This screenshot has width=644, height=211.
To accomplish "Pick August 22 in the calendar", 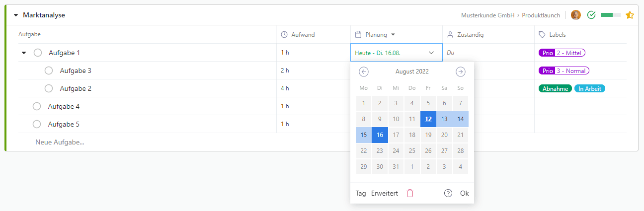I will 364,151.
